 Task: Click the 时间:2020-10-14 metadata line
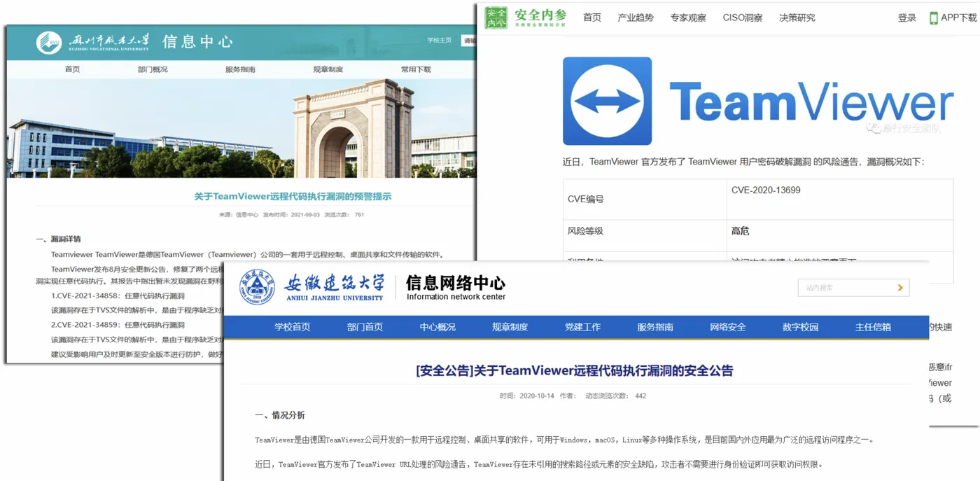[526, 396]
